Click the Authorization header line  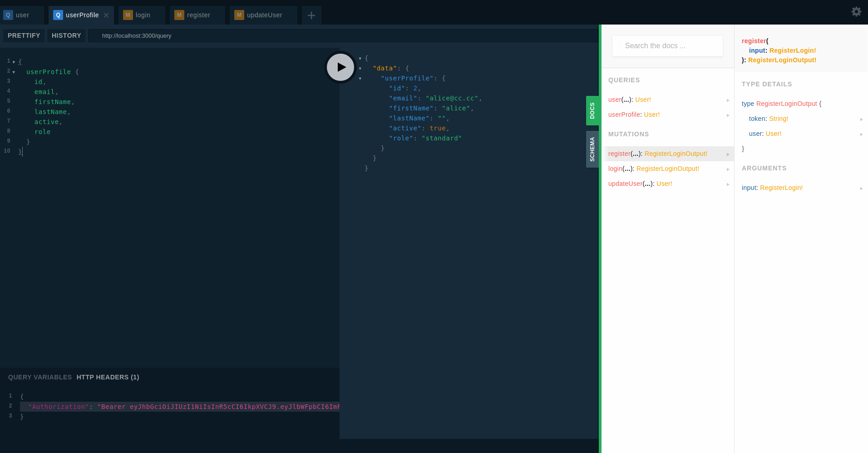(180, 407)
